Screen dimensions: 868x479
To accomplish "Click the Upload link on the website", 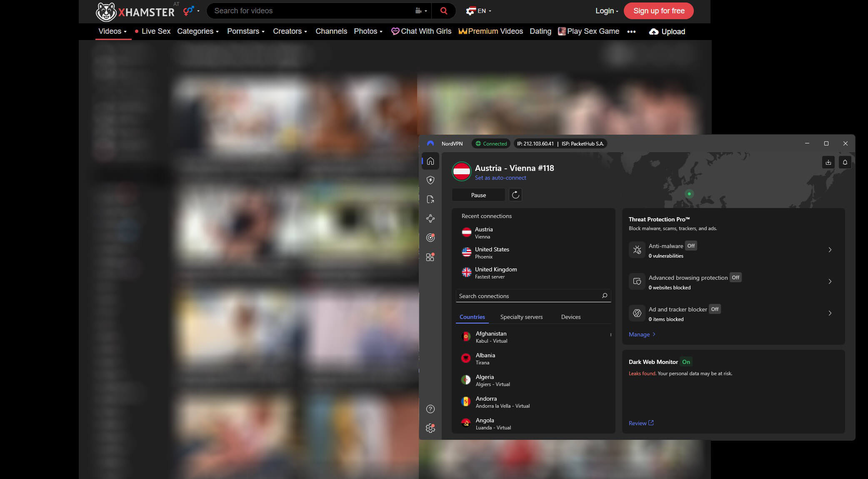I will (x=667, y=32).
